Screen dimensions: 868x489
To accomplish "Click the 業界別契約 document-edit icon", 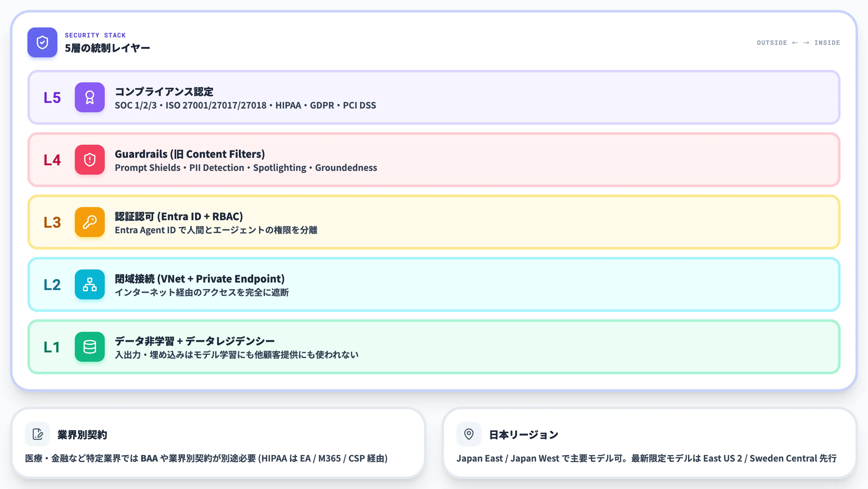I will (37, 434).
